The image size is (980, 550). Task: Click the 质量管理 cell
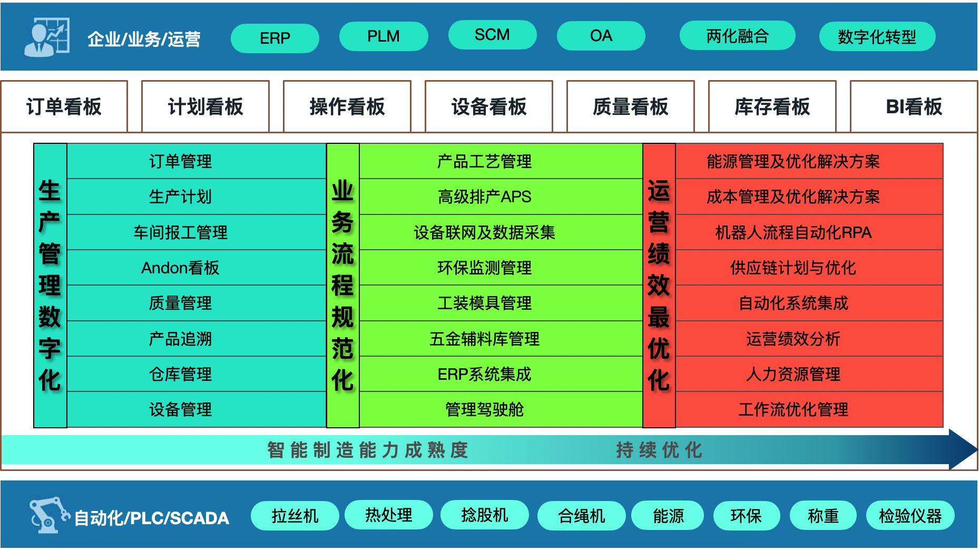tap(197, 303)
